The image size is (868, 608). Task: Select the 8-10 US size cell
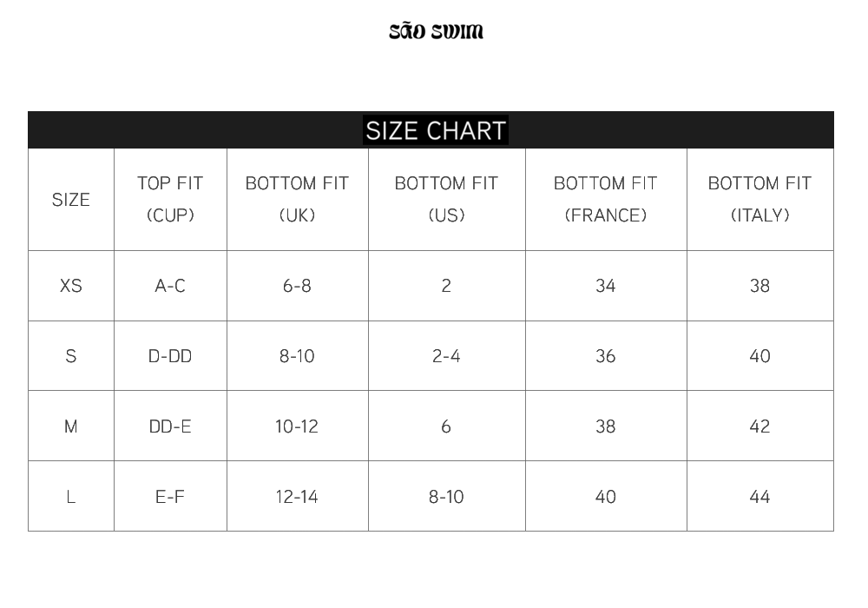pyautogui.click(x=447, y=497)
